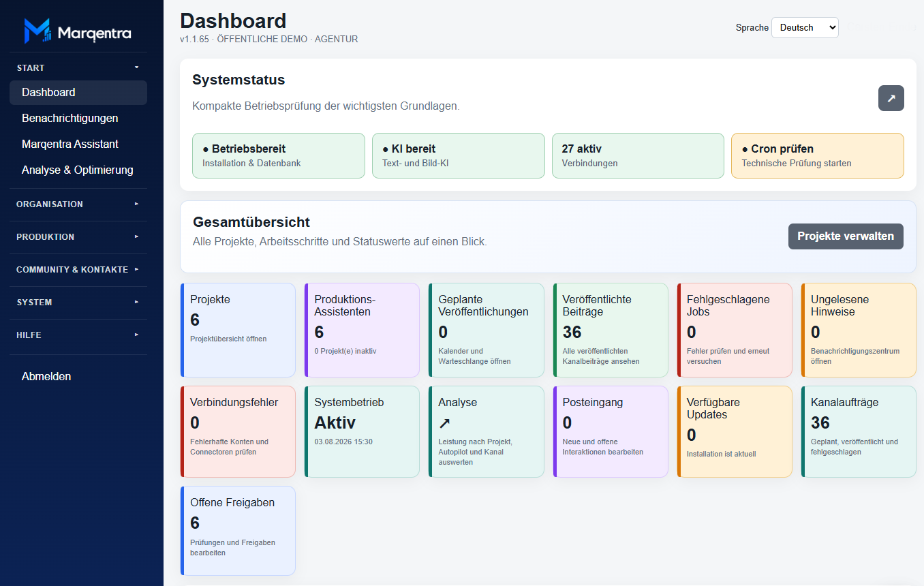Go to Analyse & Optimierung
The width and height of the screenshot is (924, 586).
(78, 170)
